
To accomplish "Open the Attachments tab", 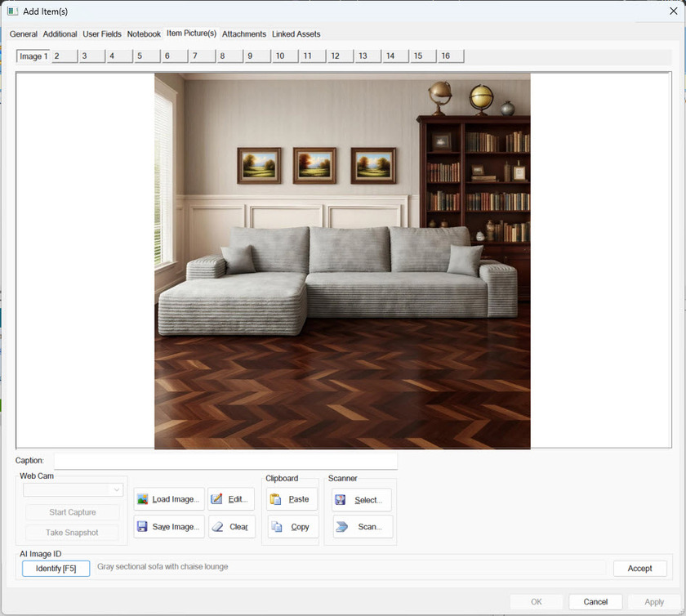I will click(244, 34).
